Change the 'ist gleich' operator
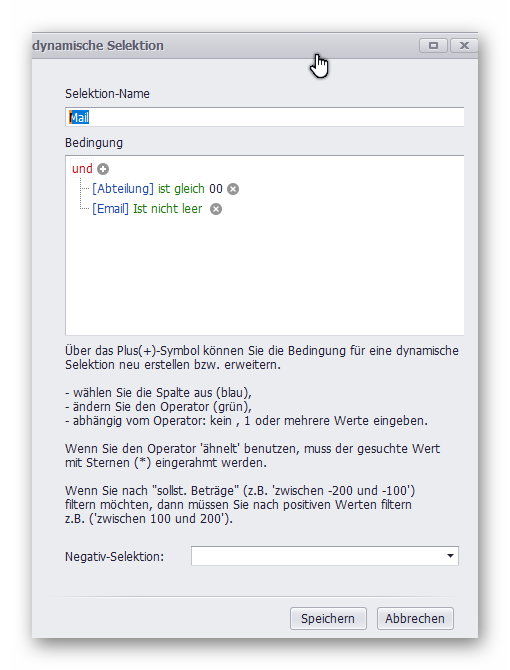Screen dimensions: 510x670 [181, 188]
